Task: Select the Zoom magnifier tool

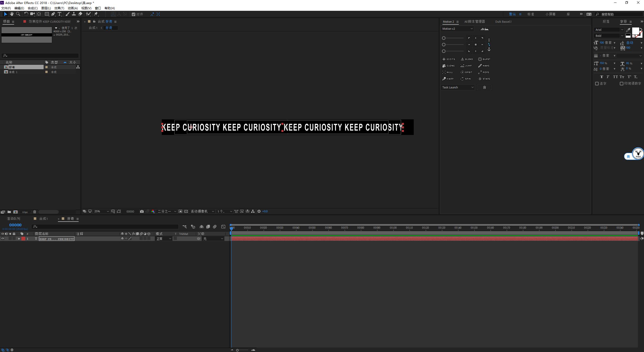Action: [x=18, y=14]
